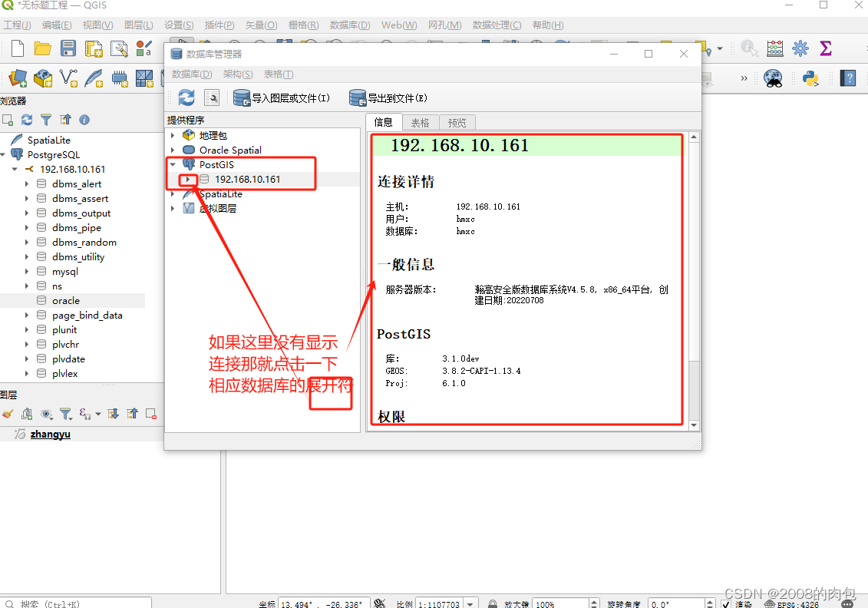This screenshot has height=608, width=868.
Task: Show hidden toolbar items chevron
Action: click(744, 78)
